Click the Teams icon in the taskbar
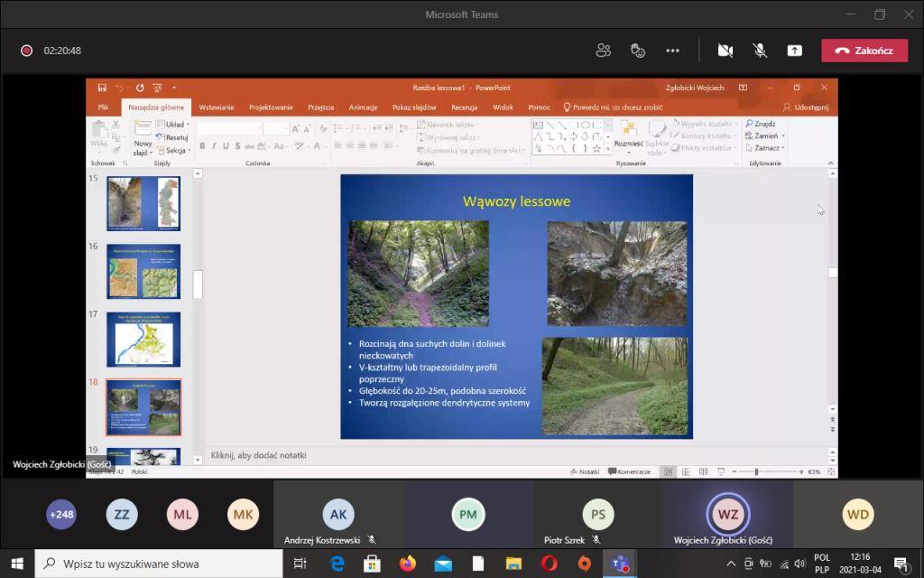This screenshot has height=578, width=924. click(619, 564)
